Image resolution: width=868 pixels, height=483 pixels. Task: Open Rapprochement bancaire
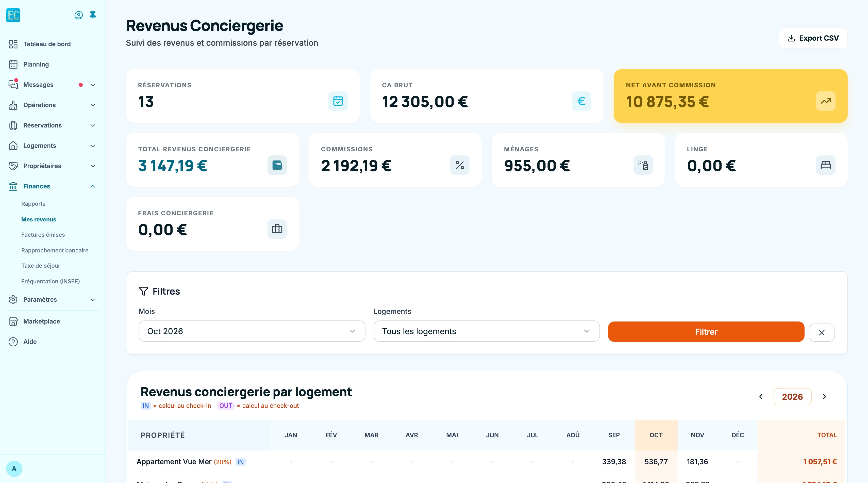coord(55,250)
